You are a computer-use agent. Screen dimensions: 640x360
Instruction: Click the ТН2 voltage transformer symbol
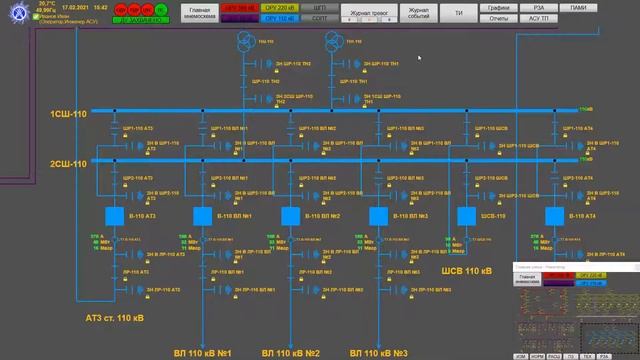[x=246, y=42]
